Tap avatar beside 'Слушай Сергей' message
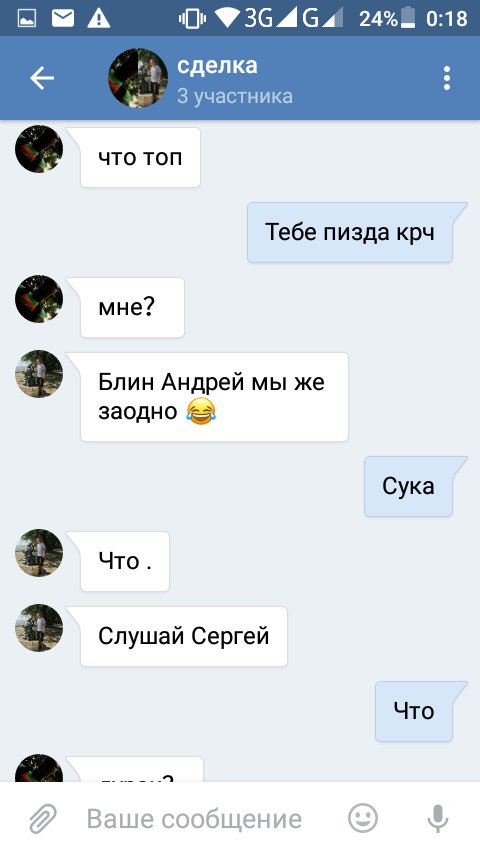This screenshot has width=480, height=854. (39, 627)
